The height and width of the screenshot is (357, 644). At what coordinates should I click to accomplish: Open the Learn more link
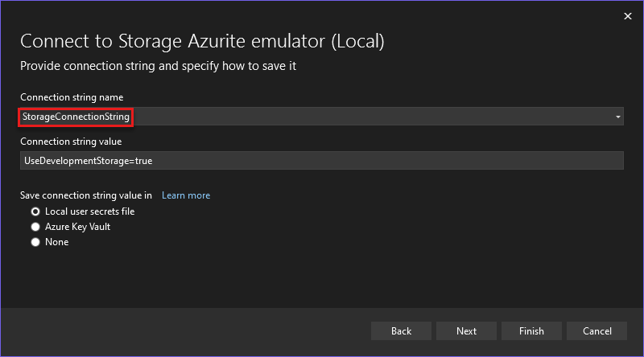[186, 195]
